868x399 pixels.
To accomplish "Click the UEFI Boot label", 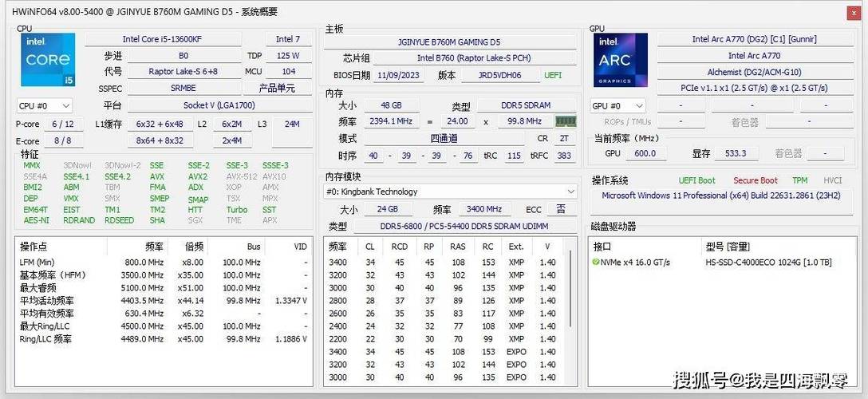I will coord(697,180).
